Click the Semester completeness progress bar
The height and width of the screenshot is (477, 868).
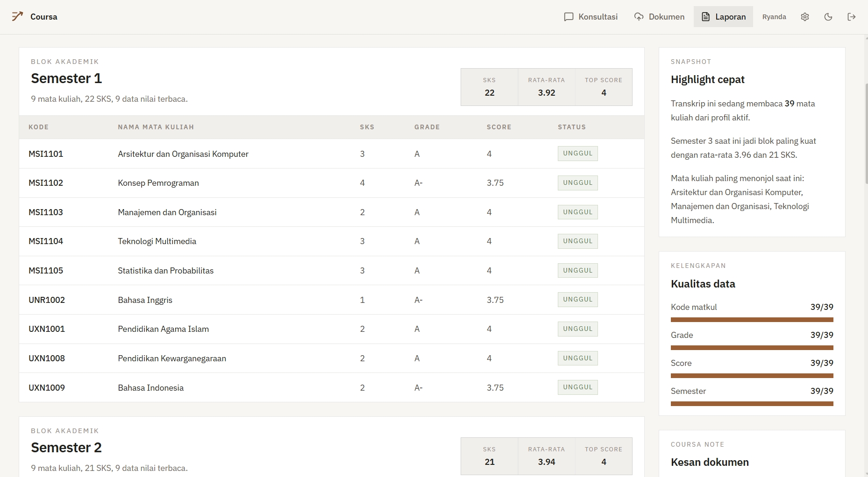pos(752,404)
